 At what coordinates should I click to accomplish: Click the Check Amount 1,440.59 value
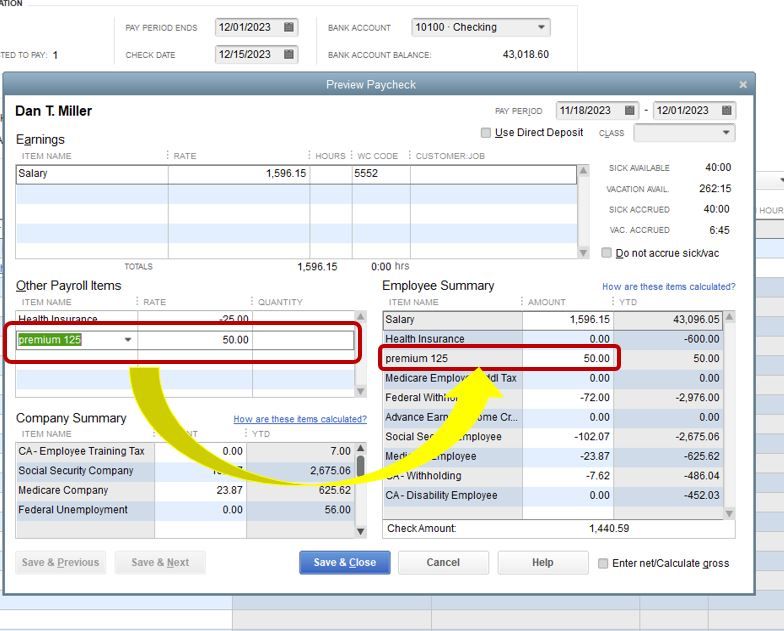[608, 528]
